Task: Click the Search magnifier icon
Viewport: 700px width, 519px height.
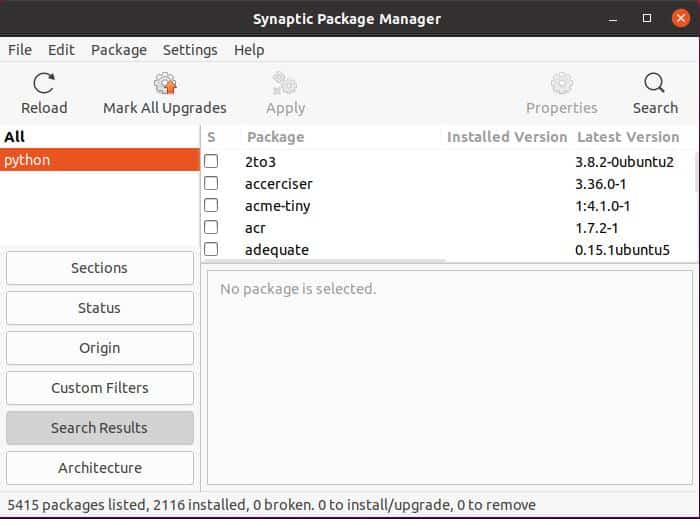Action: pos(654,83)
